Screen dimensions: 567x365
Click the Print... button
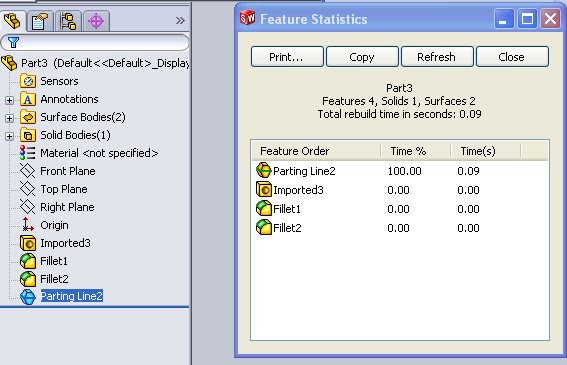287,57
